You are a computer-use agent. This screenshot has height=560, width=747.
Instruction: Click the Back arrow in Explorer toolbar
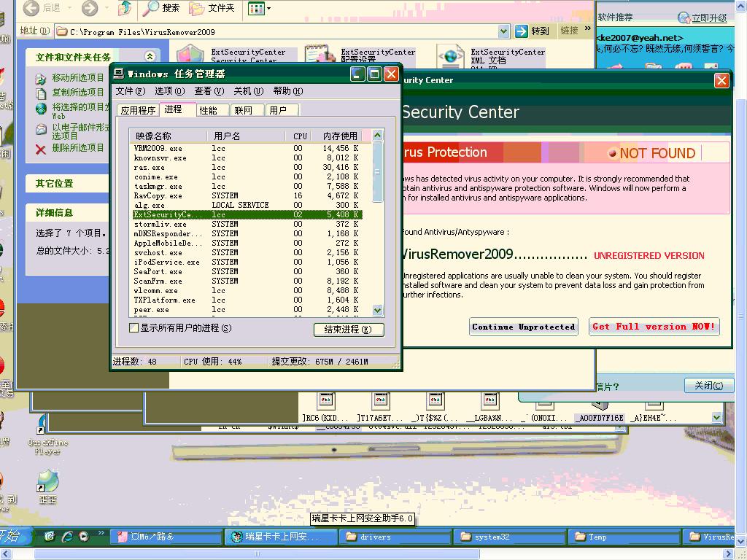(x=31, y=7)
